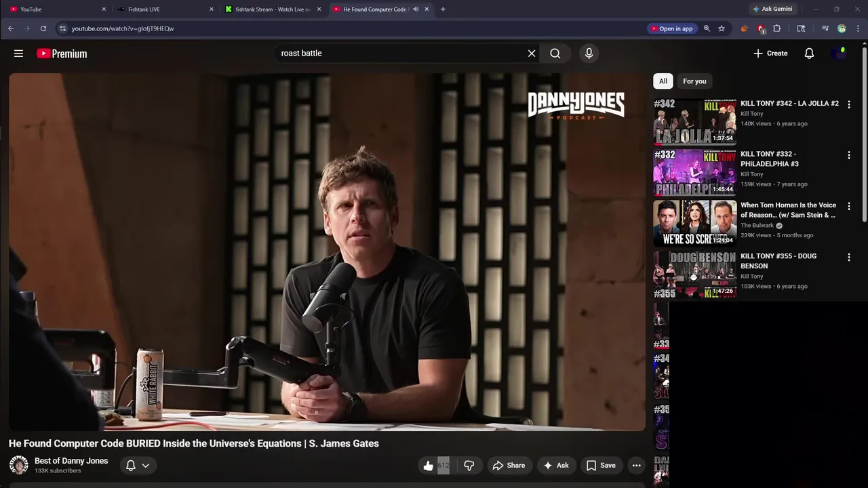Viewport: 868px width, 488px height.
Task: Open more actions for the video
Action: click(636, 466)
